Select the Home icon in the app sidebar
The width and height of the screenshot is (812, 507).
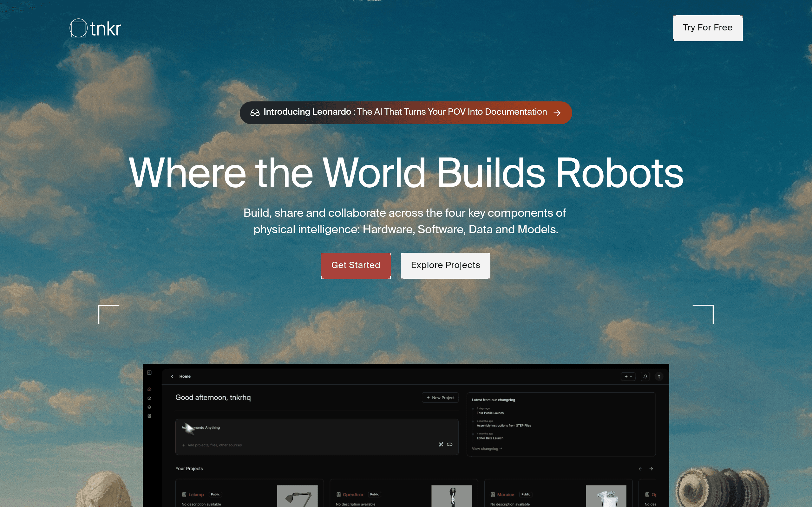click(x=149, y=389)
